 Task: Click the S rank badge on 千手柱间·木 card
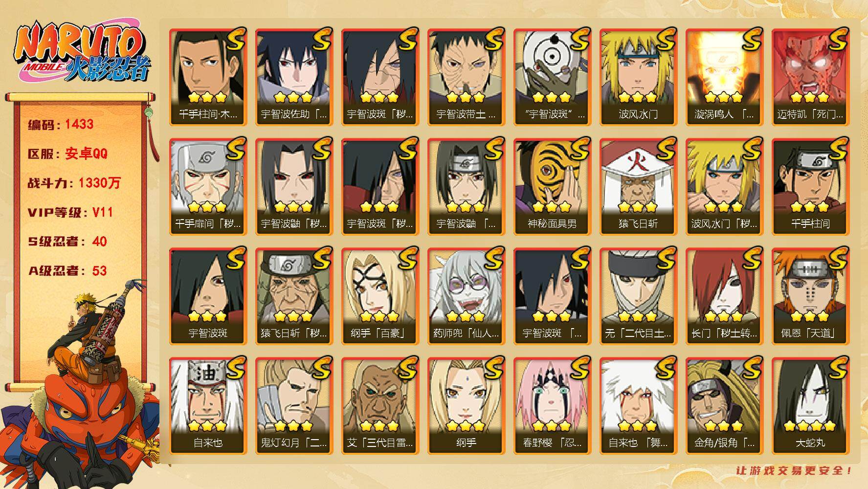click(235, 40)
